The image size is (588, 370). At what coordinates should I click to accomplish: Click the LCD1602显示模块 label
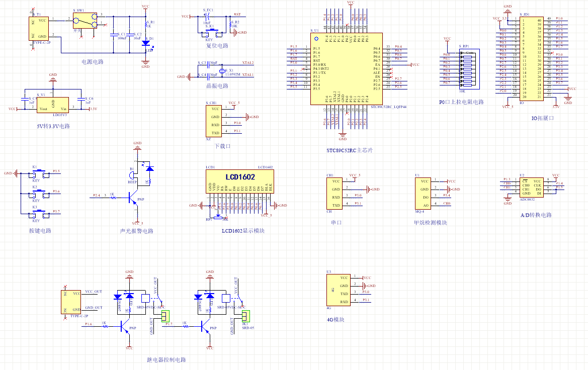tap(243, 231)
